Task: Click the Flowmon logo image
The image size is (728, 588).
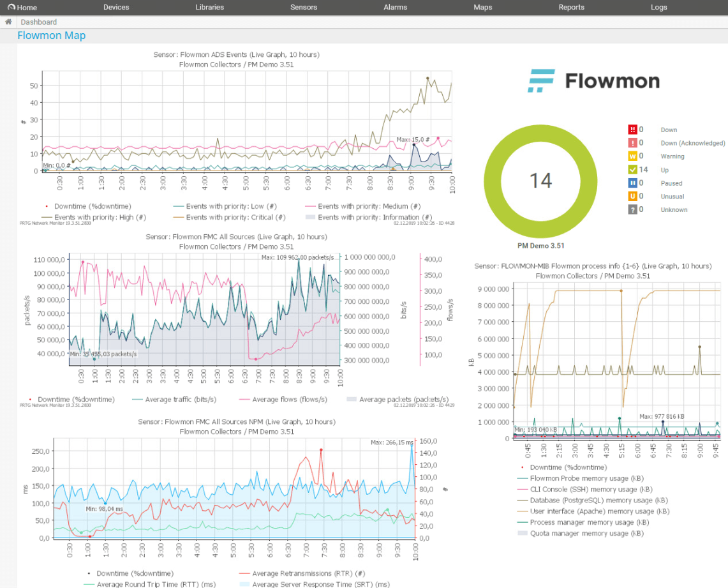Action: tap(594, 81)
